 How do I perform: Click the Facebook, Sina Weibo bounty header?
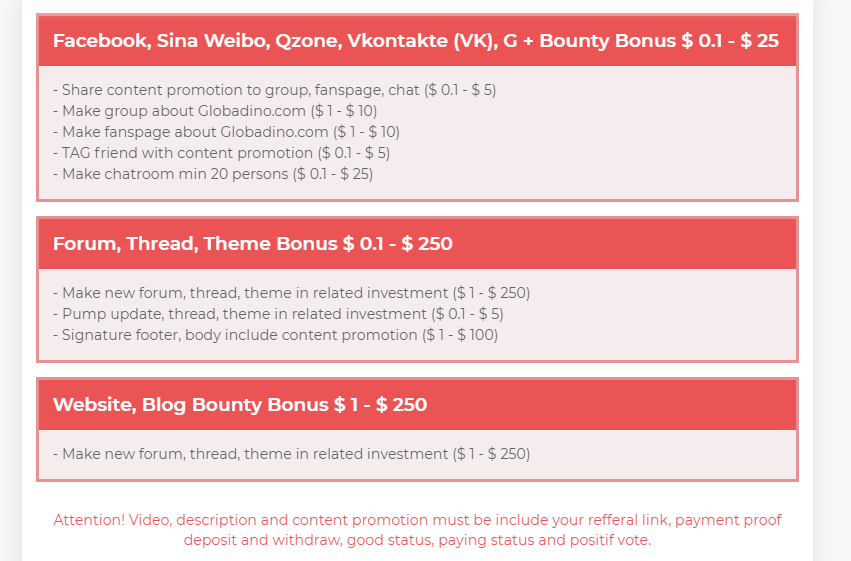pyautogui.click(x=417, y=41)
